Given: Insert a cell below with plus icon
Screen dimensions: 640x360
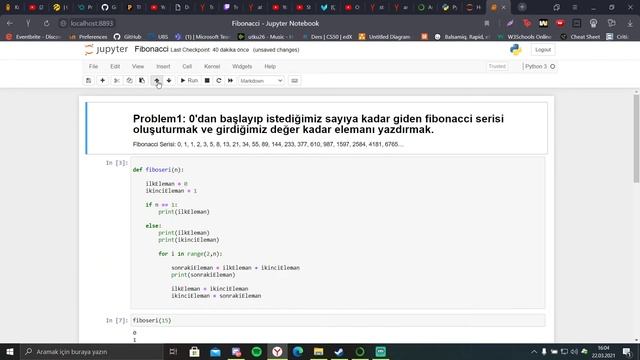Looking at the screenshot, I should tap(102, 81).
